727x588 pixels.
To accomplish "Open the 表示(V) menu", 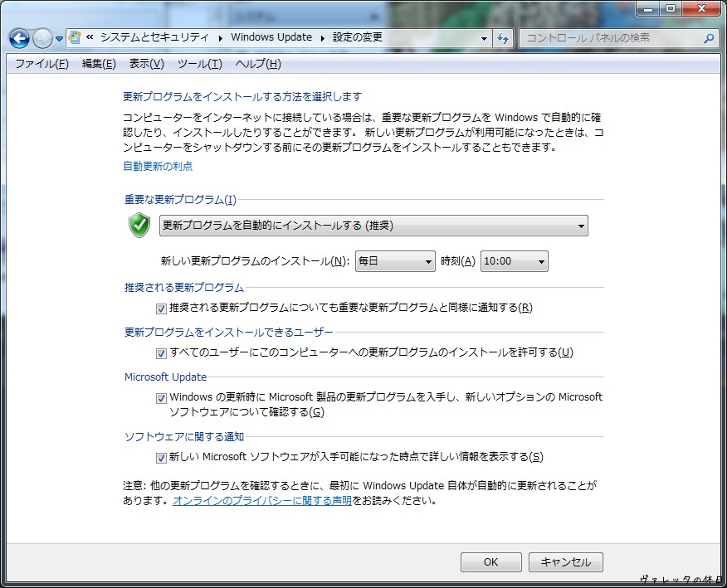I will pyautogui.click(x=147, y=64).
